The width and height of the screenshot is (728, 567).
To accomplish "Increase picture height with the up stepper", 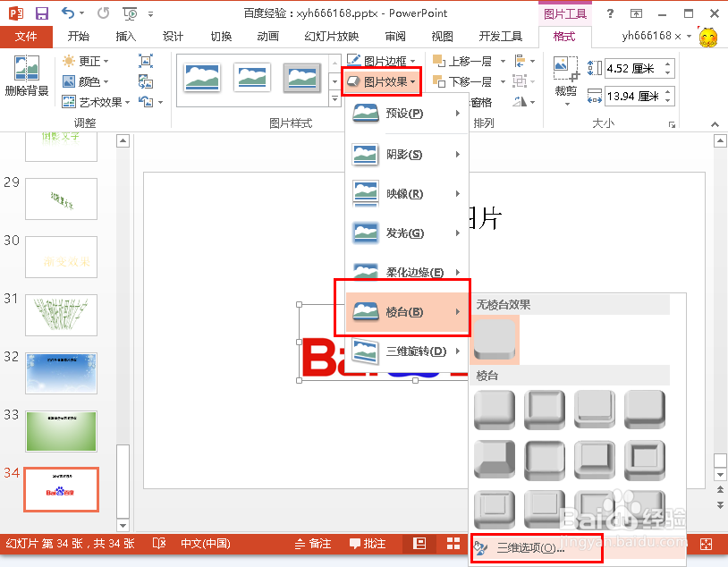I will [668, 64].
